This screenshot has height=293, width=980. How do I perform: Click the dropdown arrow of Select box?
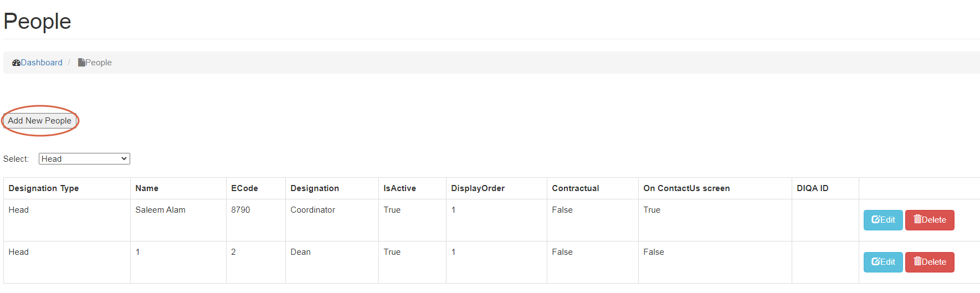pyautogui.click(x=124, y=159)
